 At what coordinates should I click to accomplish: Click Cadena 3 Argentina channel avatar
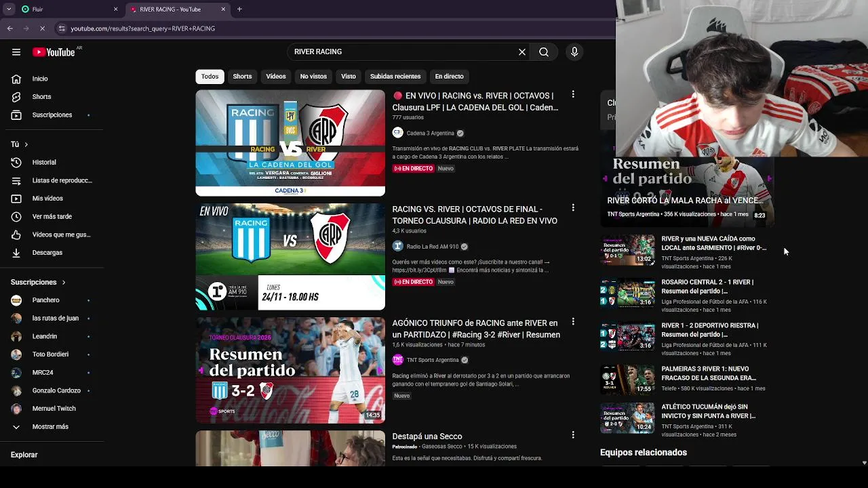[x=397, y=133]
